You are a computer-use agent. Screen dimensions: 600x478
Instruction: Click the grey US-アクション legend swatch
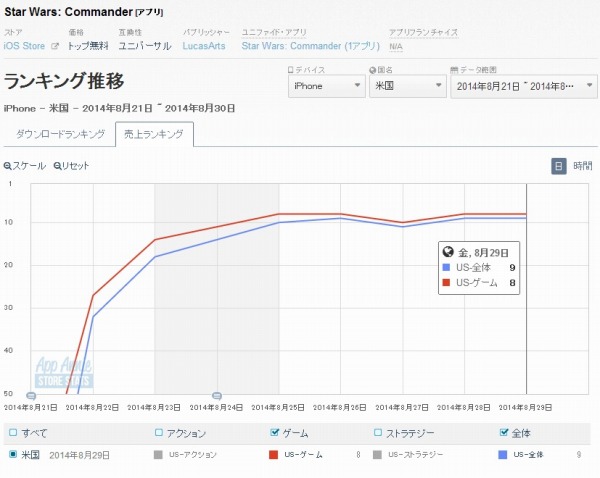158,455
